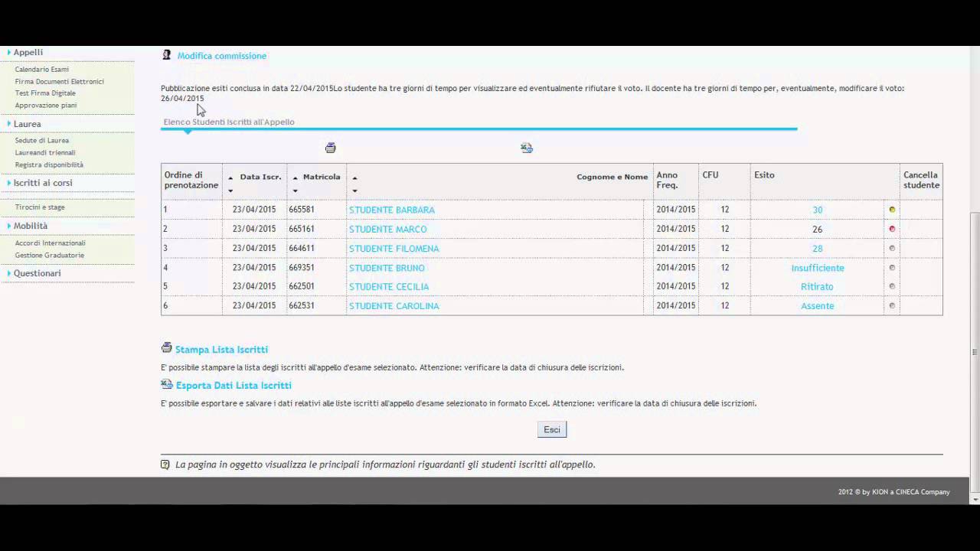The image size is (980, 551).
Task: Open Approvazione piani
Action: coord(46,105)
